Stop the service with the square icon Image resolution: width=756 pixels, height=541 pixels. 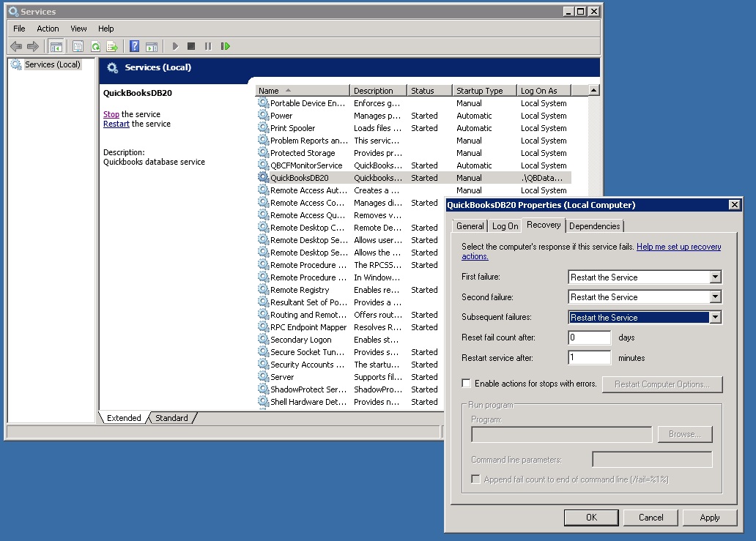pyautogui.click(x=191, y=46)
